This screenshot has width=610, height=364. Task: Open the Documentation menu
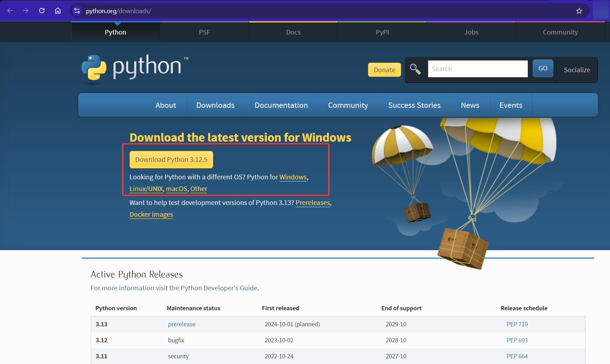(x=281, y=105)
